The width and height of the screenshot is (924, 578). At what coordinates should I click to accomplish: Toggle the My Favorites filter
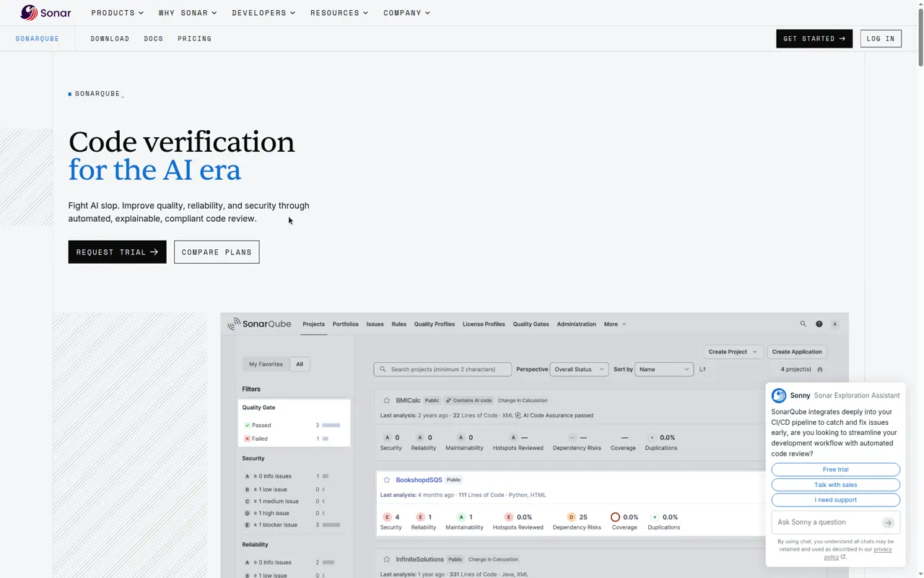[266, 364]
